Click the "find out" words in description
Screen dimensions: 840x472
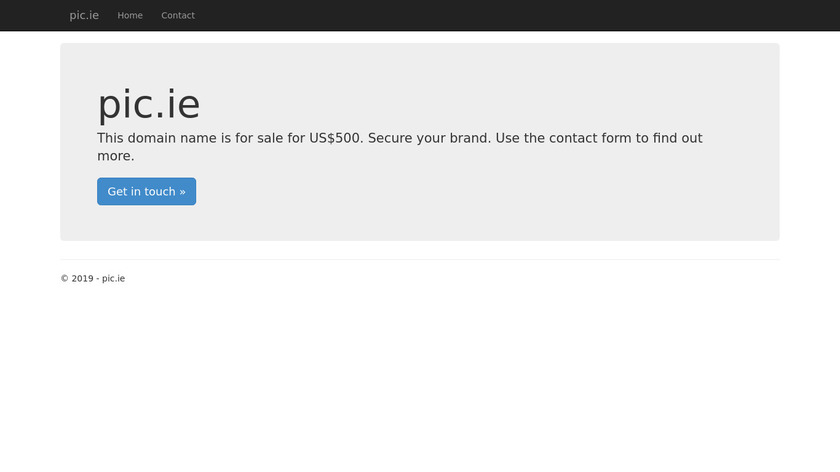(677, 138)
